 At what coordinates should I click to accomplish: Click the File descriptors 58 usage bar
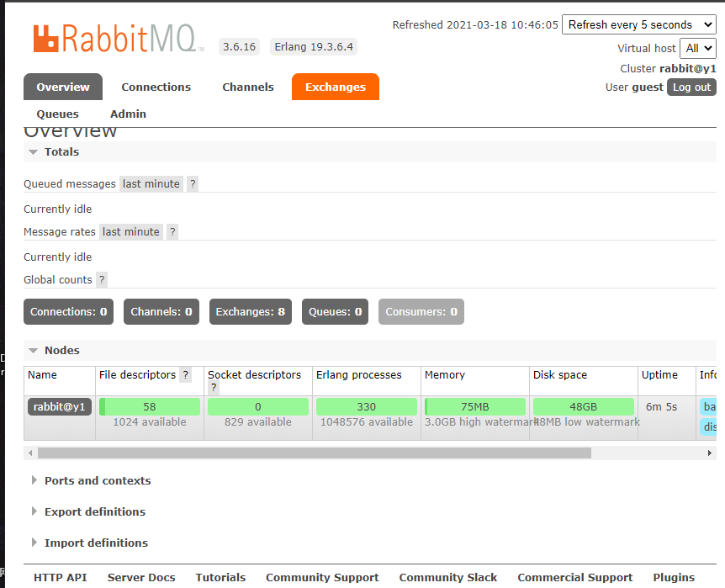point(150,406)
